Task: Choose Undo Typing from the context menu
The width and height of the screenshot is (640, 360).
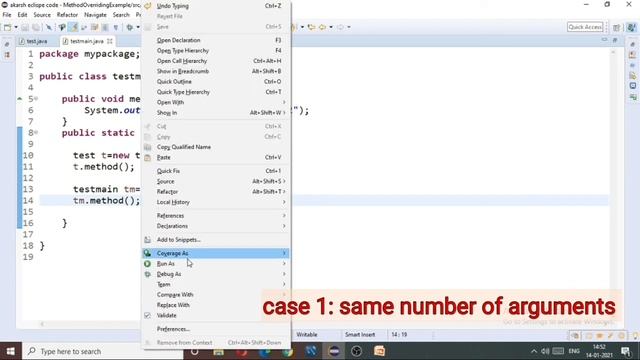Action: (216, 6)
